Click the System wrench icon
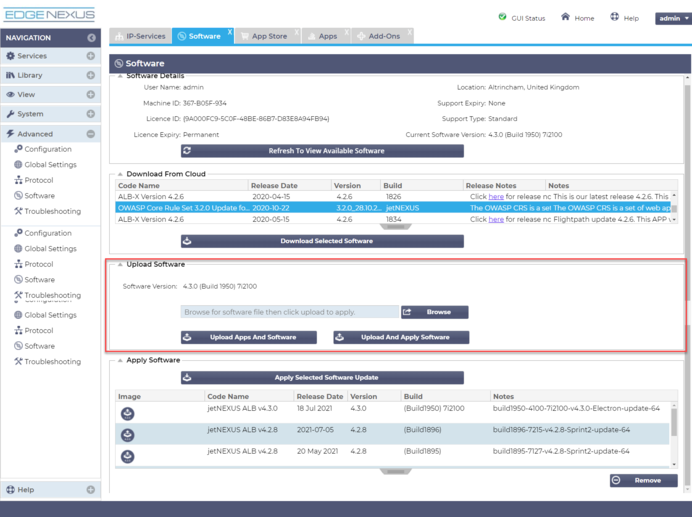This screenshot has height=517, width=692. [x=10, y=114]
